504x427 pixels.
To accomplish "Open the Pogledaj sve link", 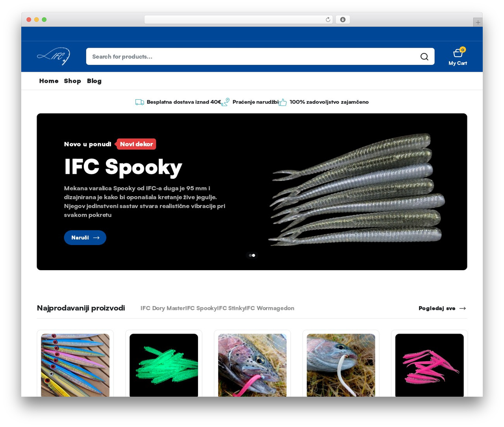I will 443,308.
